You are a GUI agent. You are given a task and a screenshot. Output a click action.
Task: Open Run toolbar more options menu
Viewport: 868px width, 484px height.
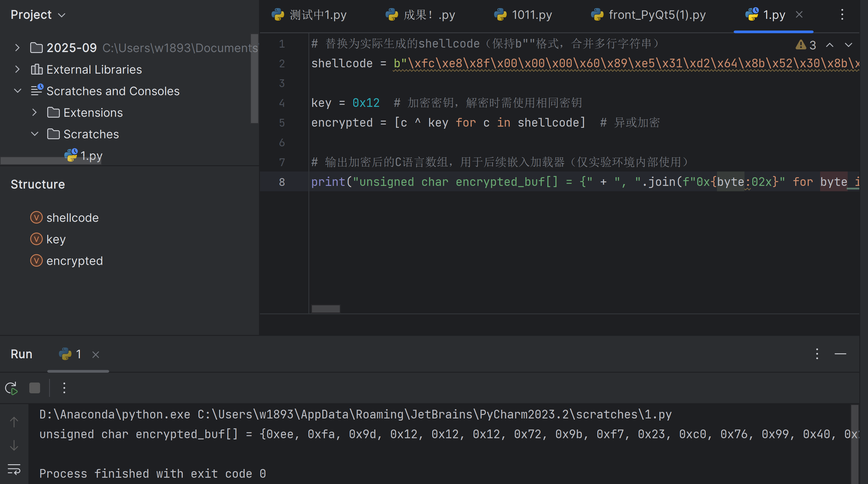pos(64,388)
